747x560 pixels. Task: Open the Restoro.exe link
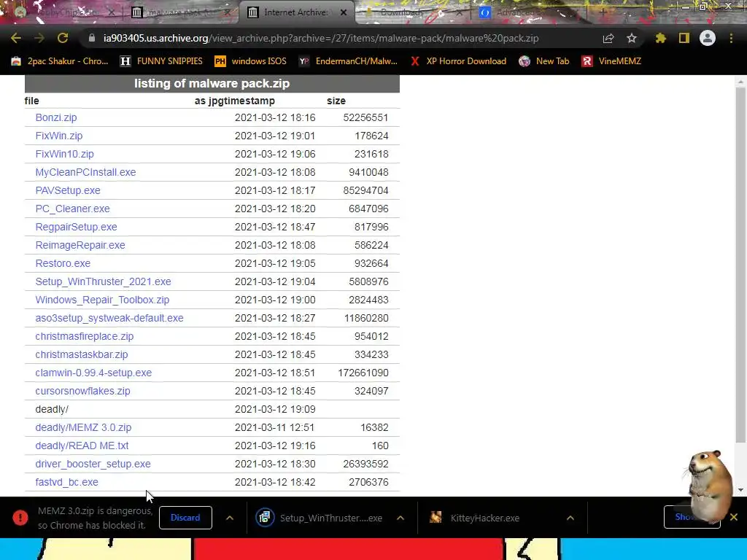pos(63,263)
